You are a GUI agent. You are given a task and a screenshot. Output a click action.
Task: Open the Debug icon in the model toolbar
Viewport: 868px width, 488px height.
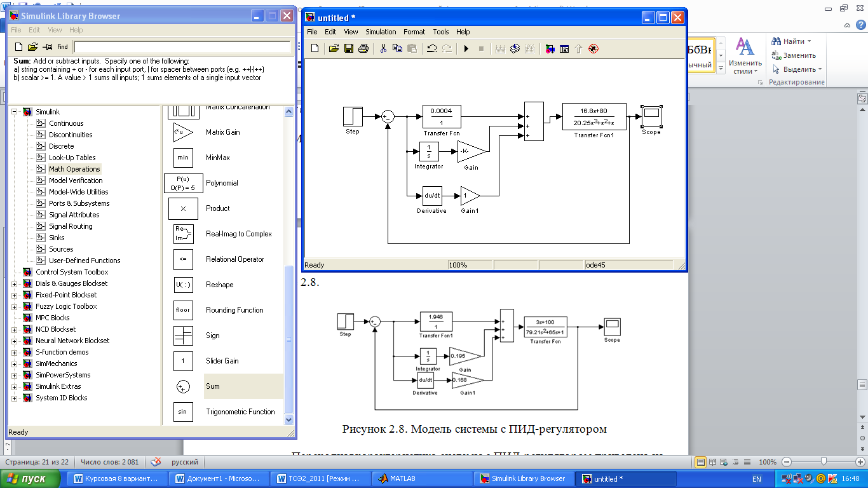click(593, 48)
